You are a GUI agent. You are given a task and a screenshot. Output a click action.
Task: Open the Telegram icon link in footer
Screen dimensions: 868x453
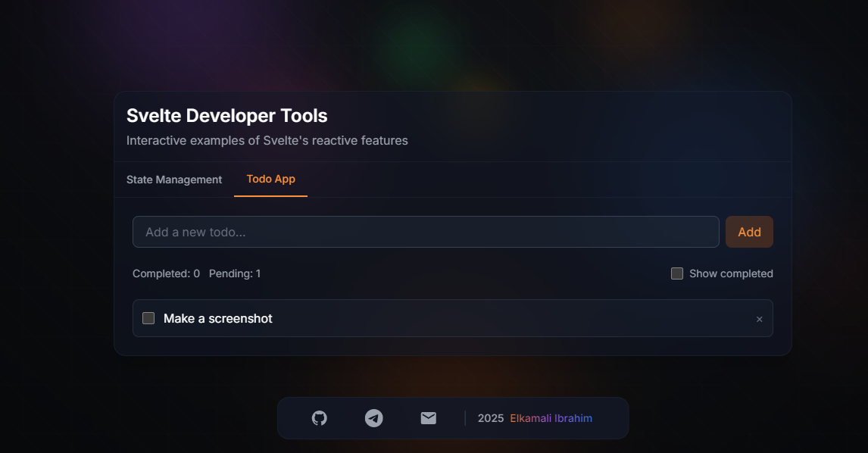pos(373,418)
